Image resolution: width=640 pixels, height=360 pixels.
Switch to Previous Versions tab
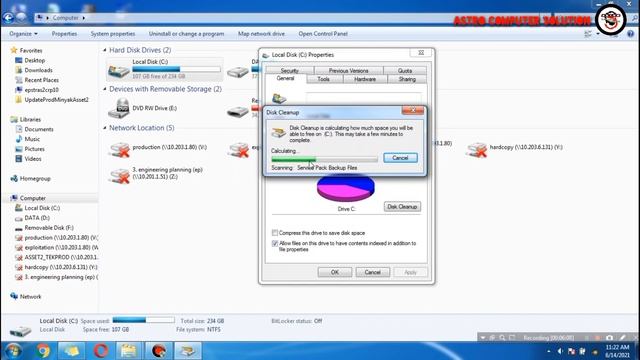click(349, 71)
